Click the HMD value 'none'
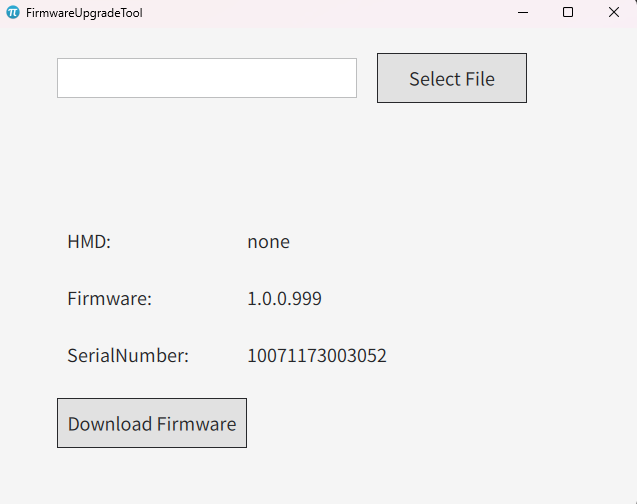 pos(269,242)
